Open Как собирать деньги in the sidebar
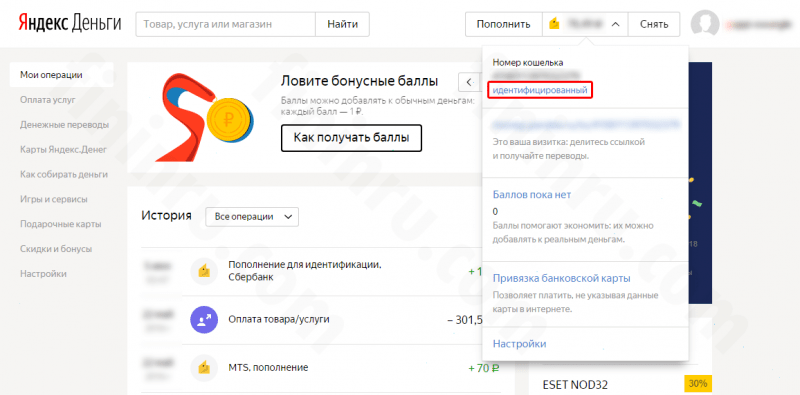 click(64, 174)
